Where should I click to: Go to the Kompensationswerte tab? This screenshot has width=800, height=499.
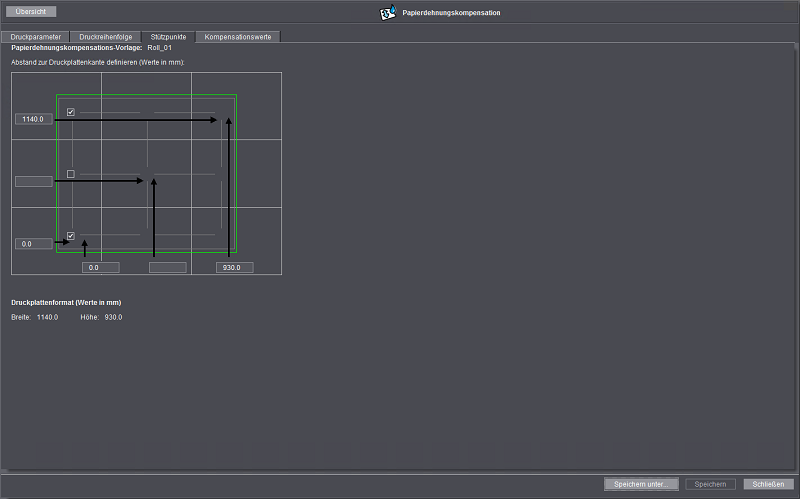point(238,36)
